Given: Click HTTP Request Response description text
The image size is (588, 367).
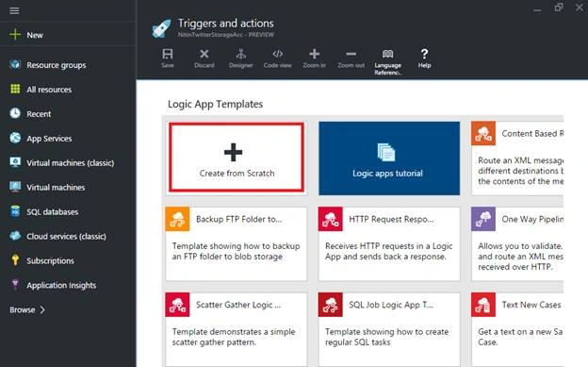Looking at the screenshot, I should (388, 251).
